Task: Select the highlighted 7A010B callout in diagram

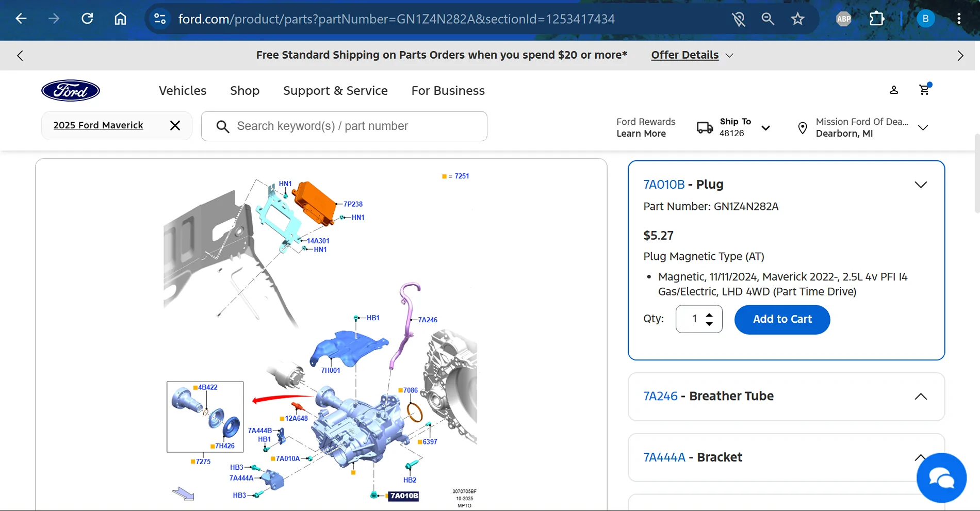Action: coord(404,496)
